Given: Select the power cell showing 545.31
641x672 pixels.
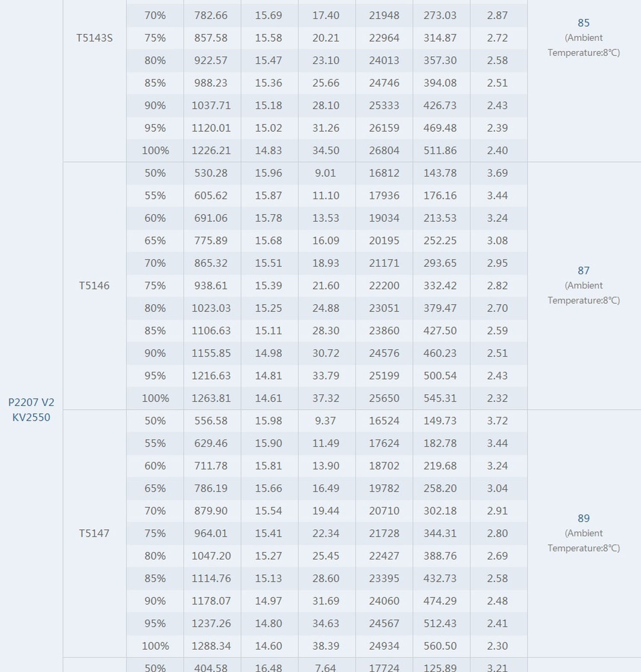Looking at the screenshot, I should coord(440,398).
